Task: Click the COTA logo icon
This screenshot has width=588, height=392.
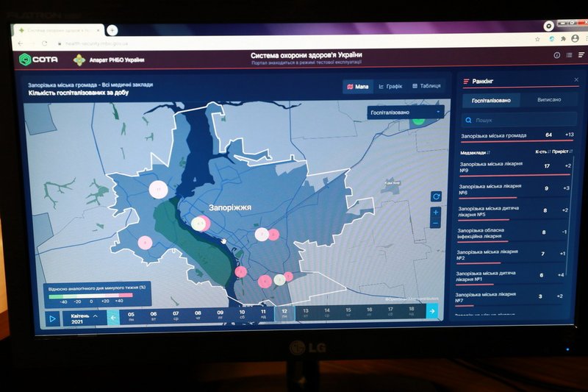Action: pyautogui.click(x=26, y=59)
